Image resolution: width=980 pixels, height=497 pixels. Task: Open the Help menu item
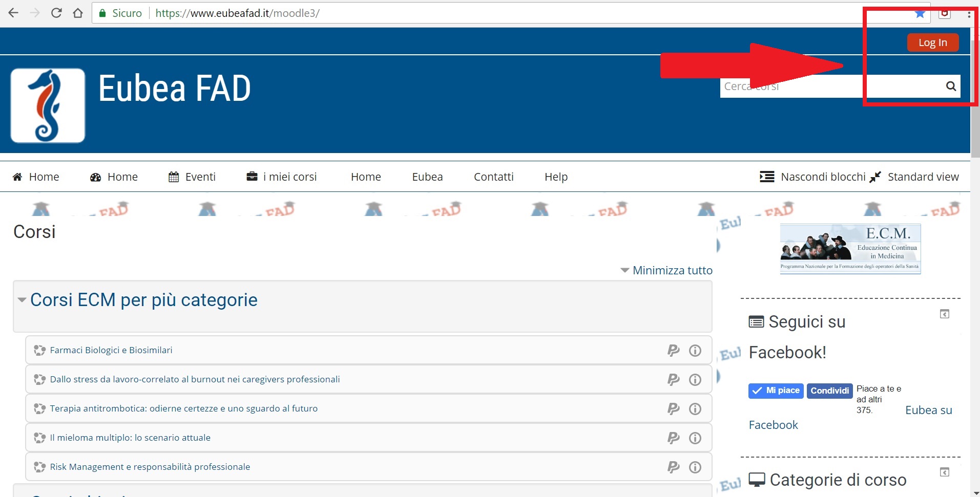point(556,177)
